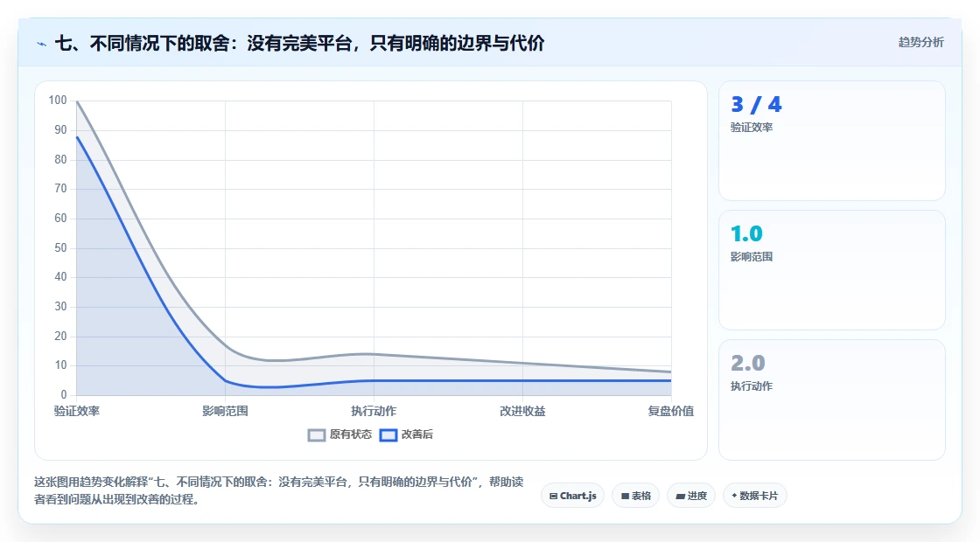Click the 执行动作 x-axis label
The height and width of the screenshot is (542, 980).
374,411
